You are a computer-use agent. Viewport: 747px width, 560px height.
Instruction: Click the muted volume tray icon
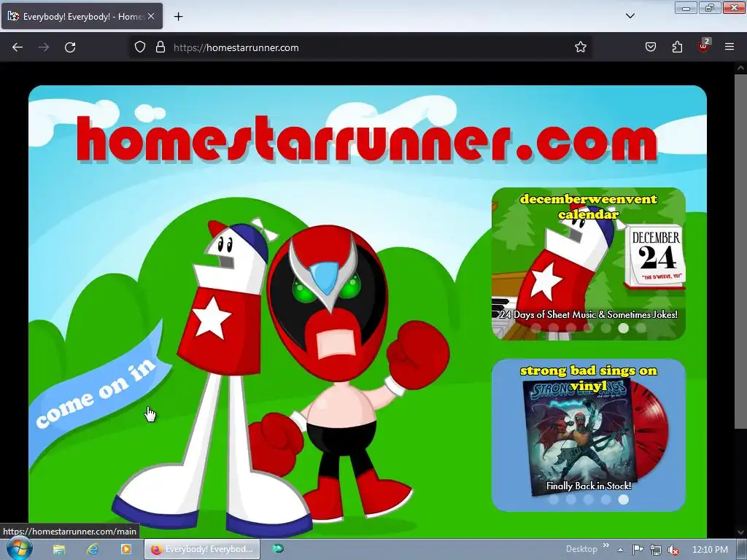(673, 550)
